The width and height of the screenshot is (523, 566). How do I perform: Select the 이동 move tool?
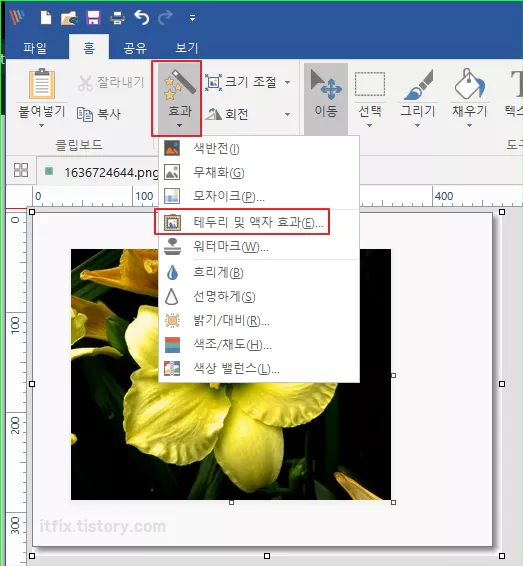[x=326, y=98]
